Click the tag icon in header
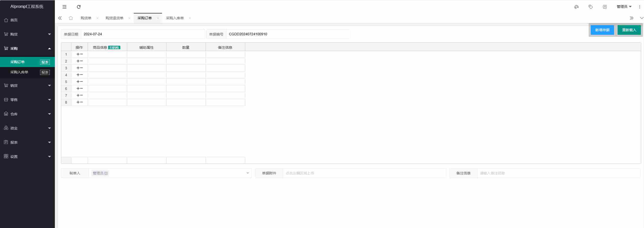Screen dimensions: 644x228 click(x=590, y=7)
